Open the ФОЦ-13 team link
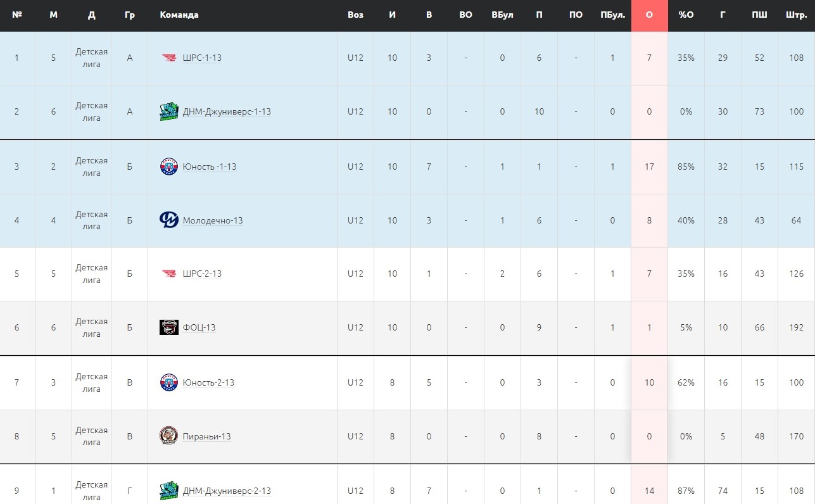815x504 pixels. 199,327
